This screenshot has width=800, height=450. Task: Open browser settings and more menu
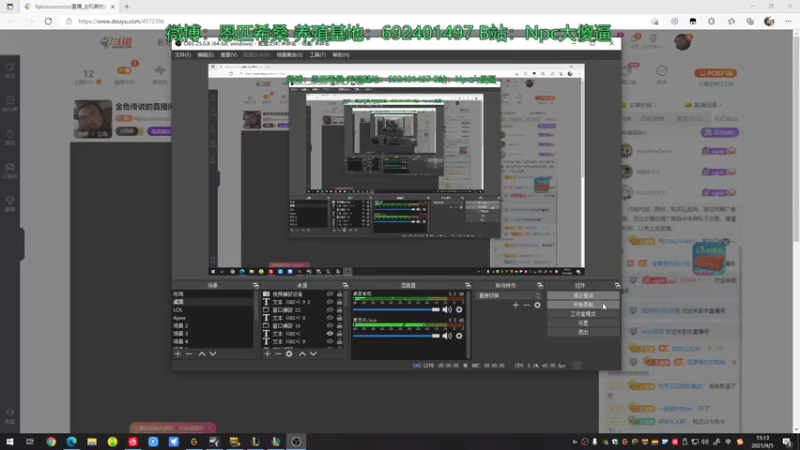point(788,21)
